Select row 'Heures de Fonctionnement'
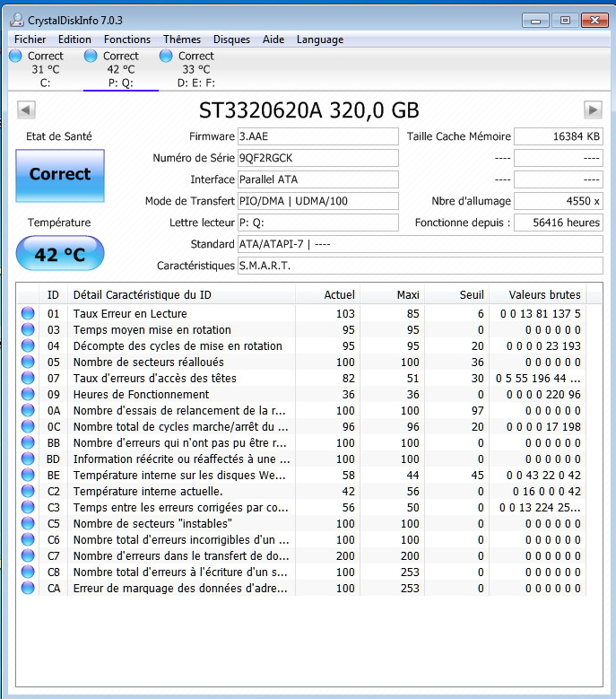The image size is (616, 699). tap(301, 394)
